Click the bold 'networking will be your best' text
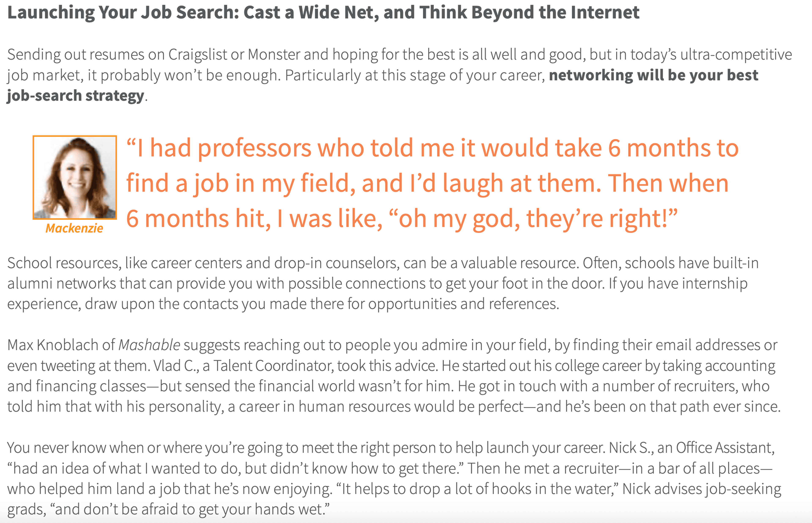This screenshot has width=812, height=523. [653, 75]
